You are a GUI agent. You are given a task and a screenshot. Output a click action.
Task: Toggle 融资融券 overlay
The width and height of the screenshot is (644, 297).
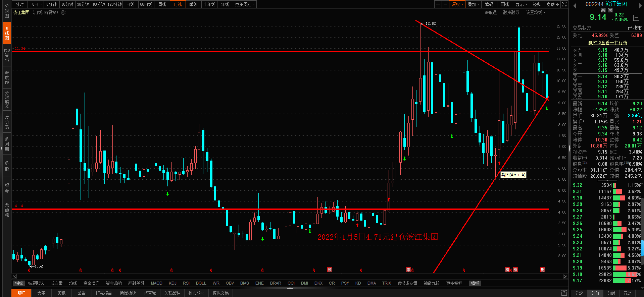point(511,12)
